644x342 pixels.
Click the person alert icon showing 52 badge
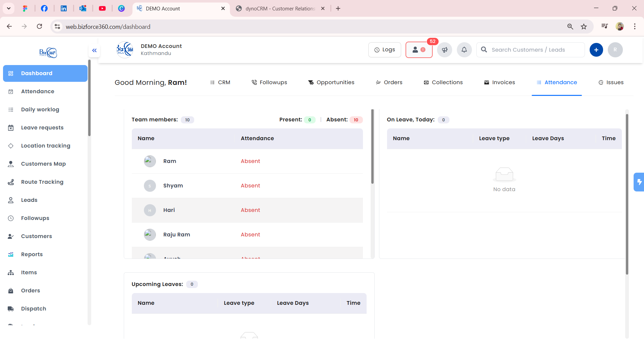419,50
